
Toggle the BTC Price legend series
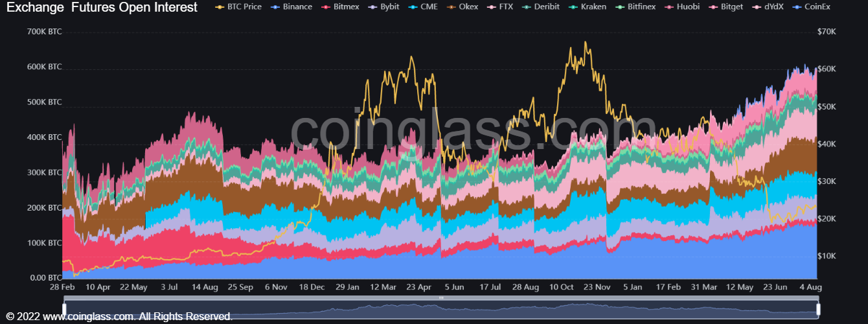(x=238, y=6)
